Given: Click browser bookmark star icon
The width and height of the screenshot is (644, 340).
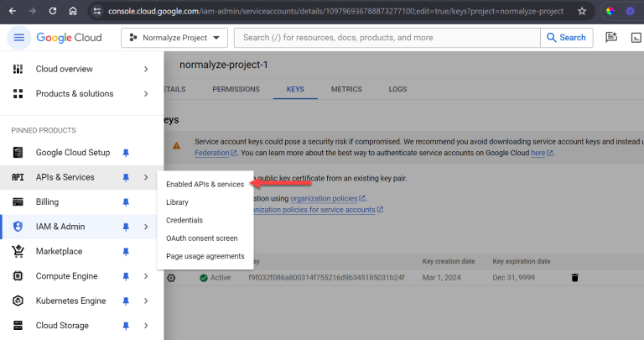Looking at the screenshot, I should tap(582, 12).
